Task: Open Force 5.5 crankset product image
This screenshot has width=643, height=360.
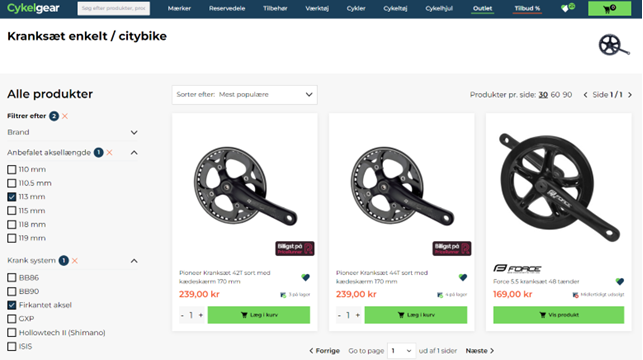Action: (x=559, y=187)
